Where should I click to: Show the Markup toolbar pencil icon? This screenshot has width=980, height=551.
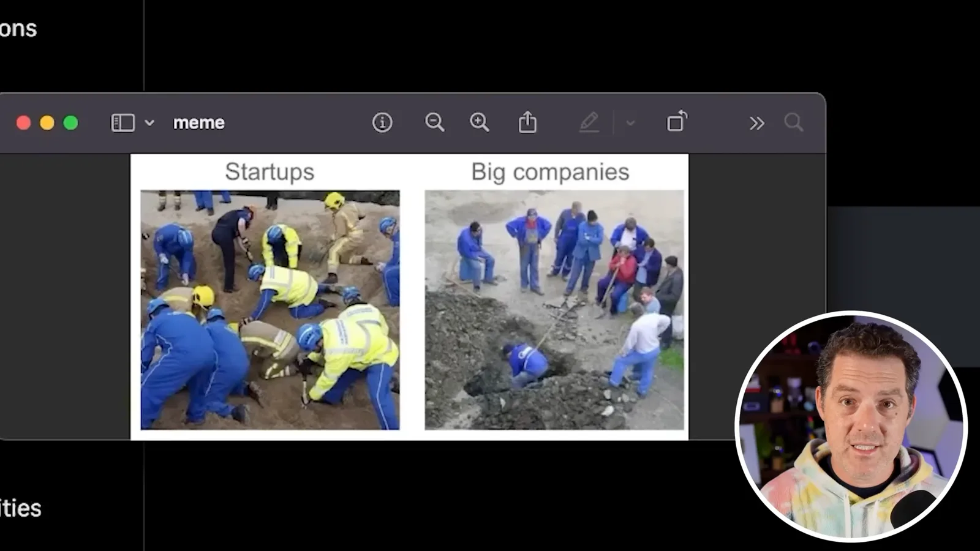(589, 122)
